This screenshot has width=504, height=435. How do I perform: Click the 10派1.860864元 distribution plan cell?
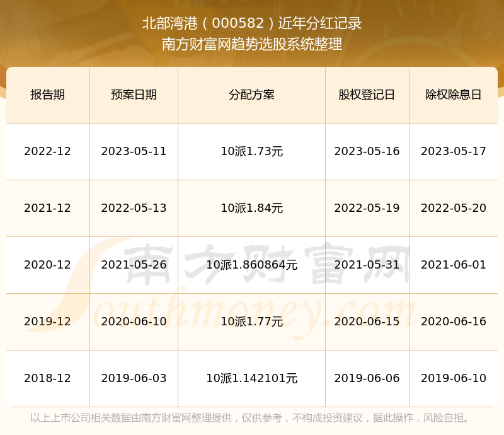tap(251, 265)
